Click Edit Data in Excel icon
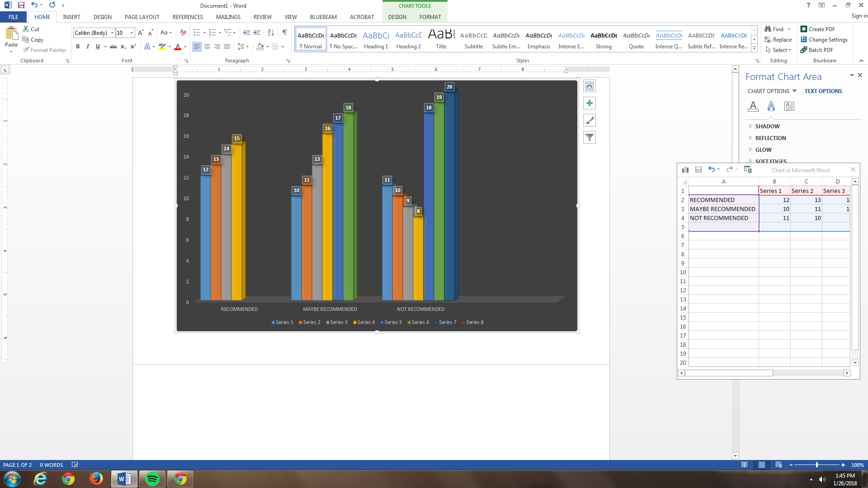Screen dimensions: 868x488 tap(747, 170)
